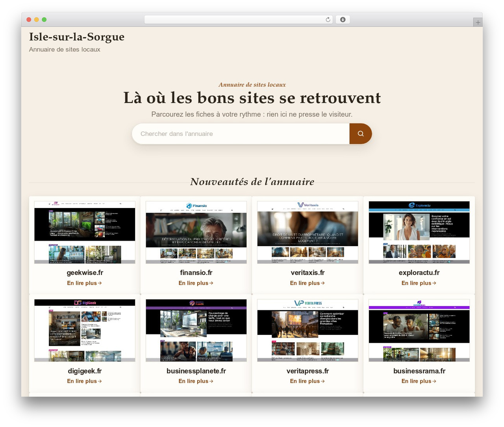Follow 'En lire plus' under finansio.fr
The width and height of the screenshot is (504, 427).
point(196,283)
